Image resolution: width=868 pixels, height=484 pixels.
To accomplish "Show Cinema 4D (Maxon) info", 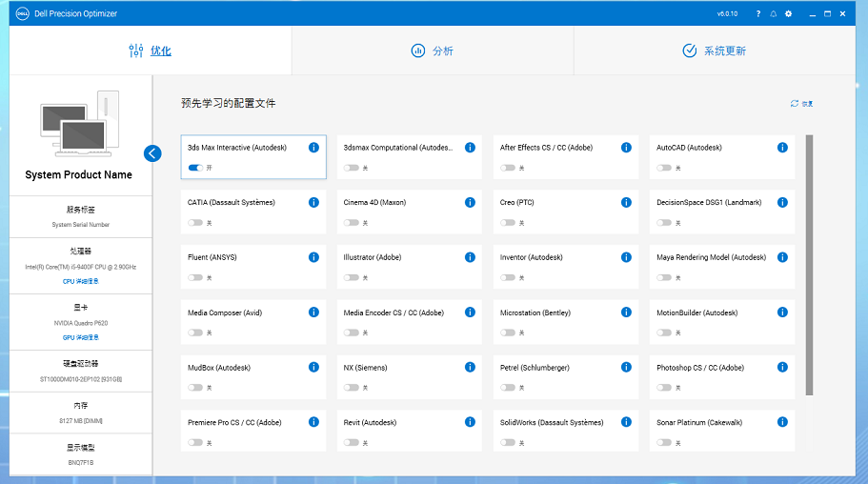I will point(470,202).
